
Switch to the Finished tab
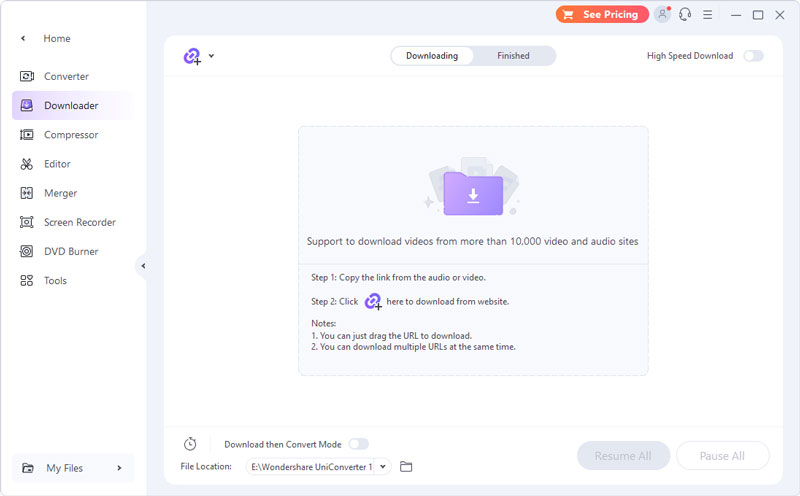513,56
